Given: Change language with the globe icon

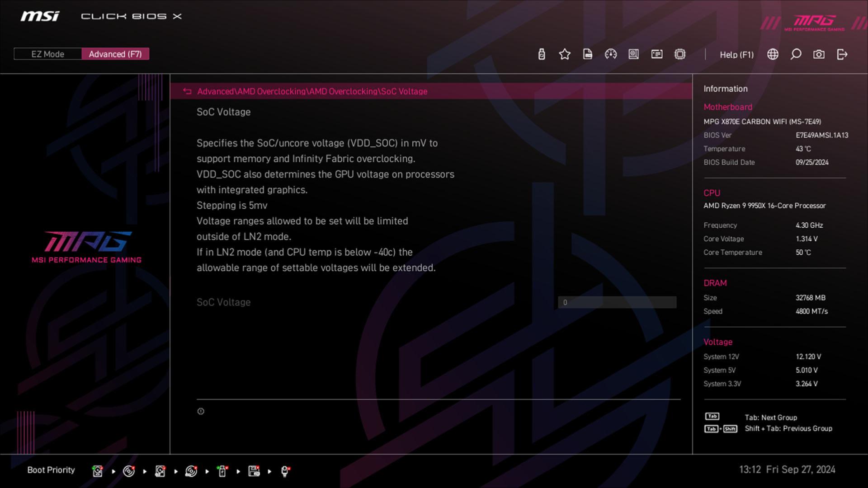Looking at the screenshot, I should tap(773, 54).
